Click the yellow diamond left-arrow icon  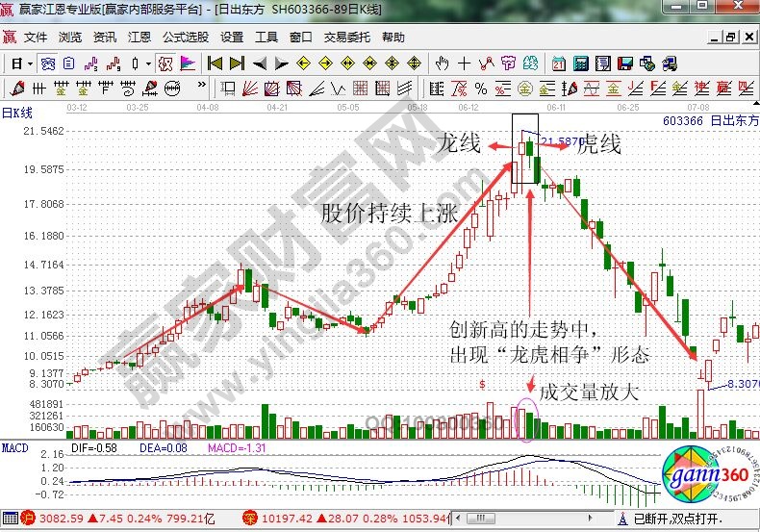pos(303,63)
